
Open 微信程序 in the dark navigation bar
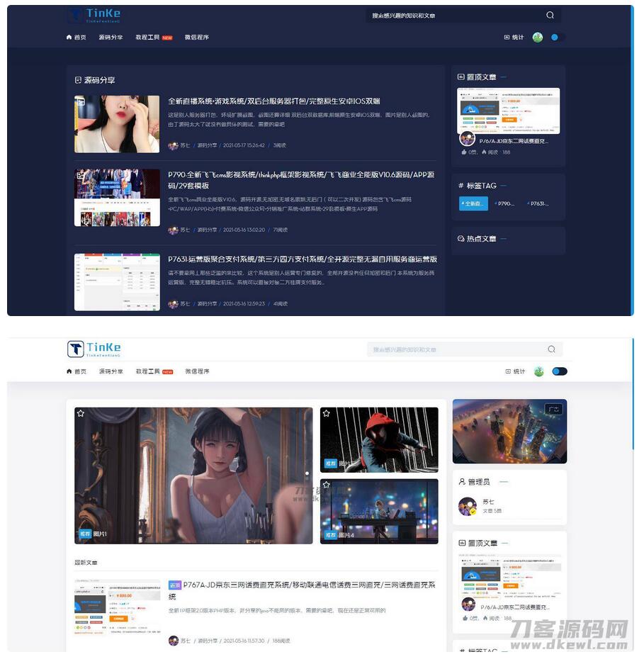[x=197, y=37]
